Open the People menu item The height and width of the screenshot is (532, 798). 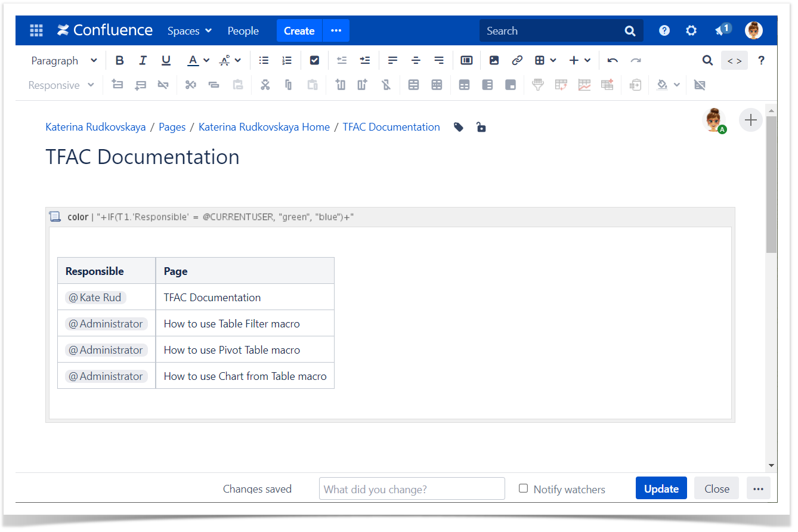pyautogui.click(x=243, y=31)
